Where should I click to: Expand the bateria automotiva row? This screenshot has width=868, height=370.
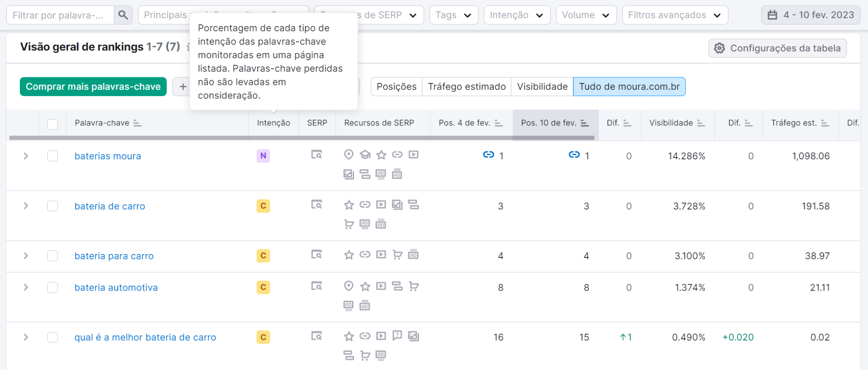(x=26, y=287)
